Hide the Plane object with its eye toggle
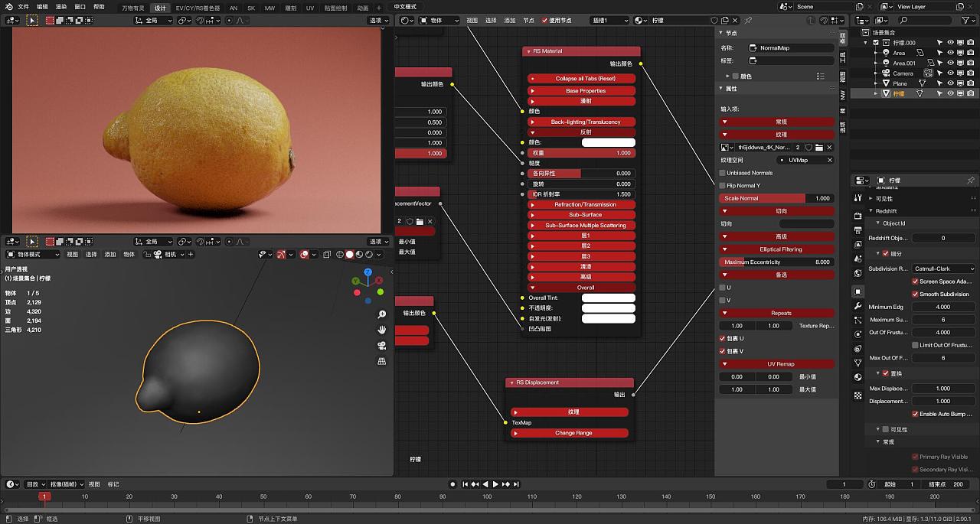This screenshot has height=524, width=980. click(x=951, y=83)
